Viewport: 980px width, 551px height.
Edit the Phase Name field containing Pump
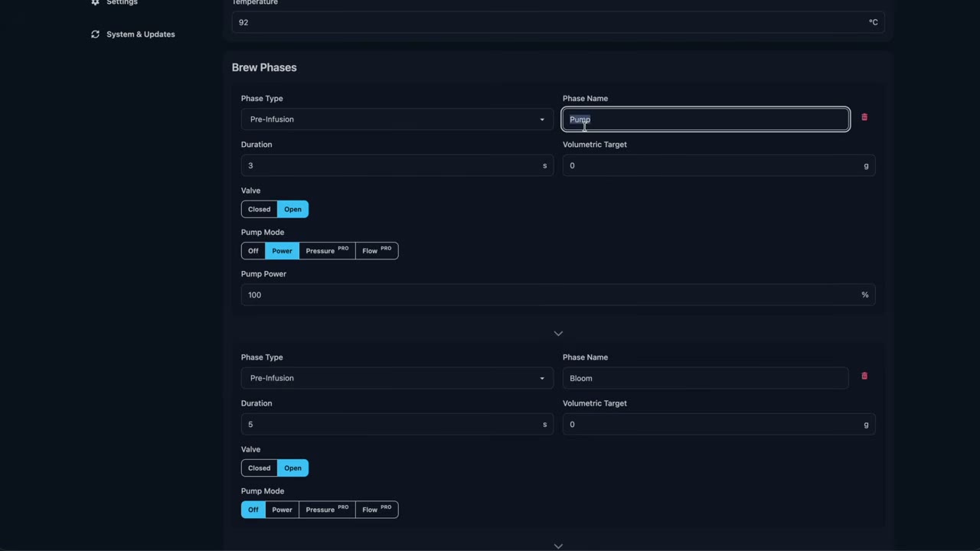coord(706,119)
